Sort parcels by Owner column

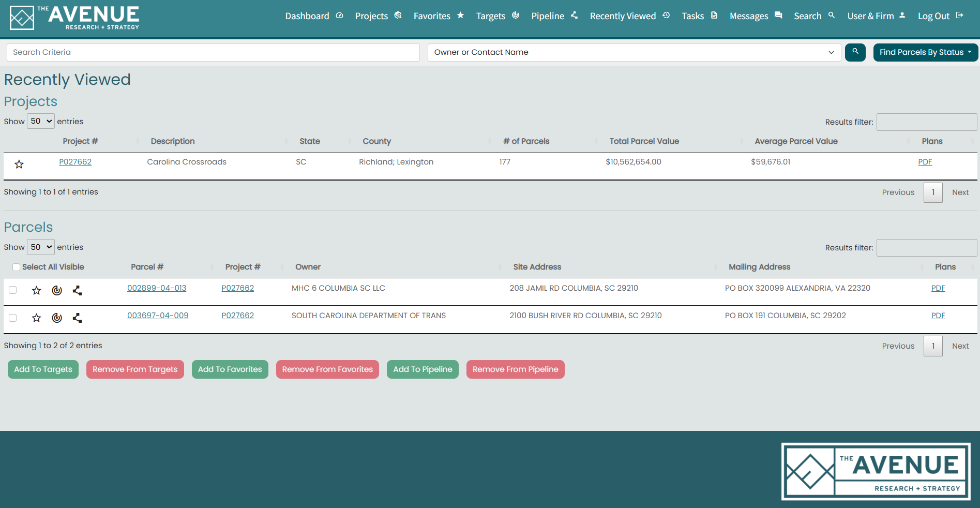(x=308, y=267)
